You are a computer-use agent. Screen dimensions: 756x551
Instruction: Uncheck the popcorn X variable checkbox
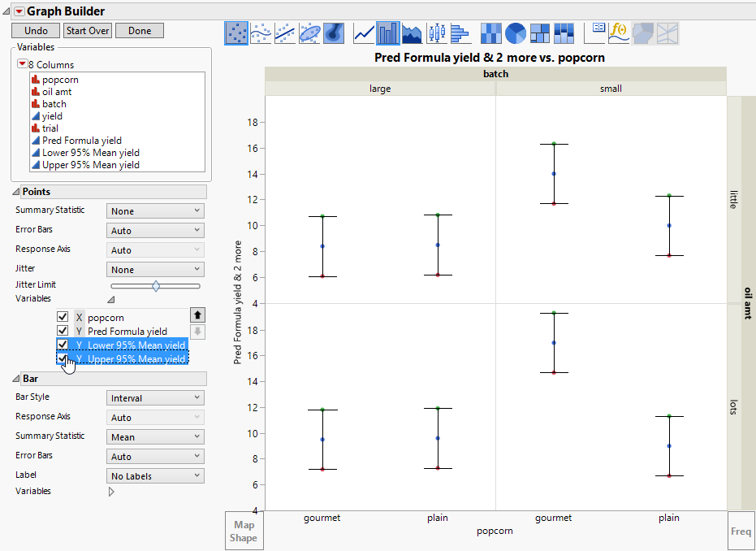click(63, 318)
